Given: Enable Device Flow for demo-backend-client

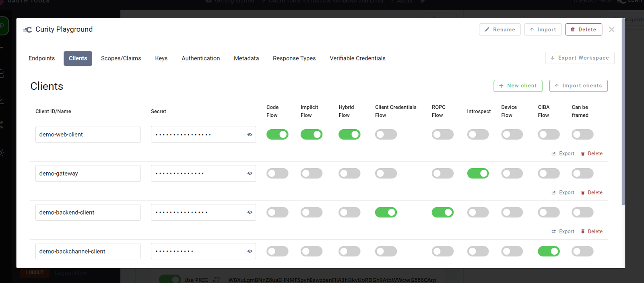Looking at the screenshot, I should [x=512, y=212].
